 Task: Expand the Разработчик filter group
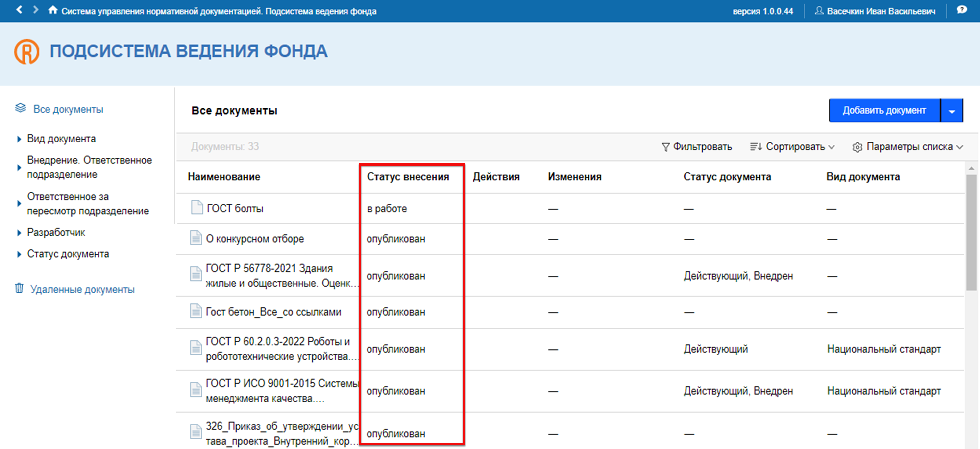pyautogui.click(x=19, y=233)
